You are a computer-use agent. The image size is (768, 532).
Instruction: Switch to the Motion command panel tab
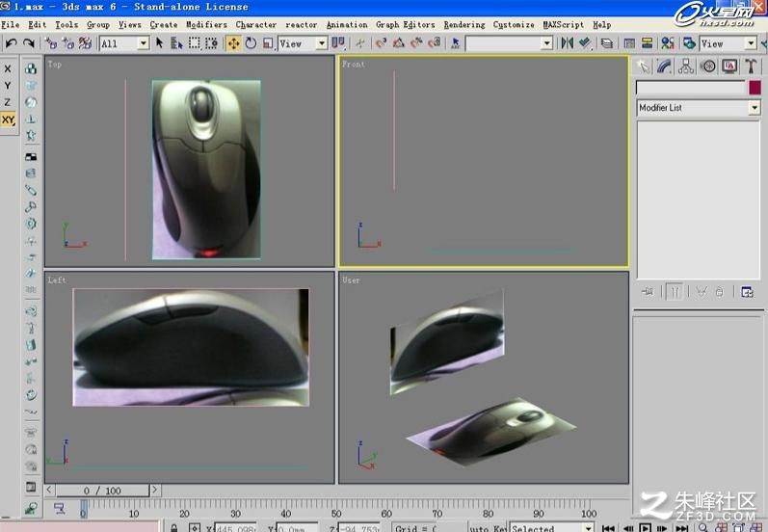(x=707, y=66)
